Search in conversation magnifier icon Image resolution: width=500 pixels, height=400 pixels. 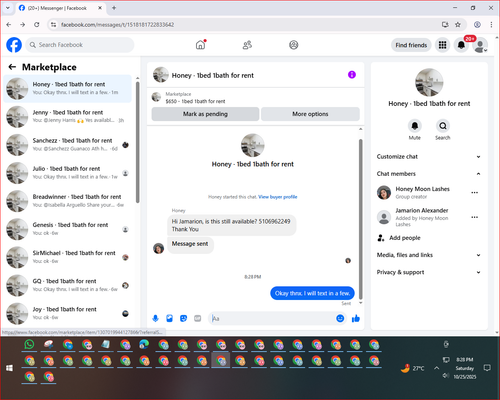pyautogui.click(x=443, y=126)
